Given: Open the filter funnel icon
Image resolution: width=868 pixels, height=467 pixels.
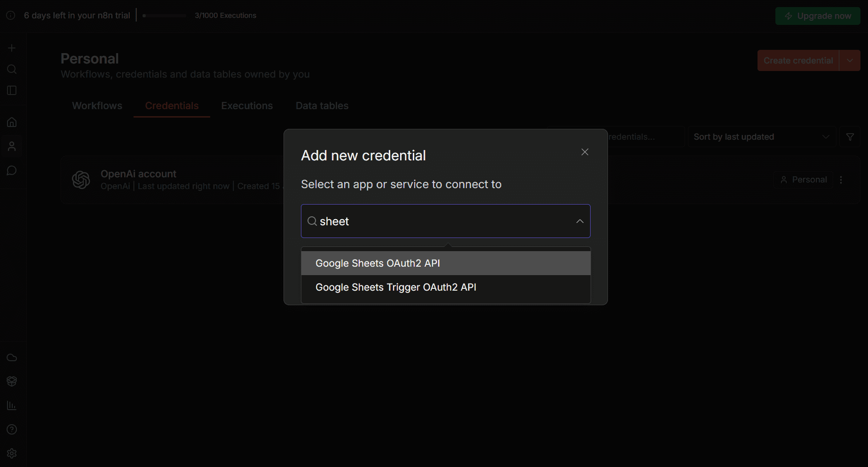Looking at the screenshot, I should pos(850,137).
